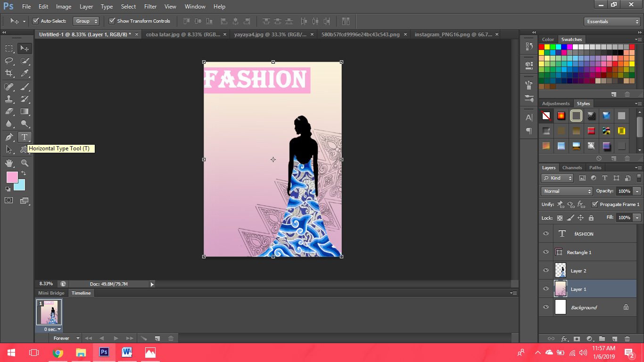Open the Kind filter dropdown in Layers
Viewport: 644px width, 362px height.
pyautogui.click(x=556, y=178)
